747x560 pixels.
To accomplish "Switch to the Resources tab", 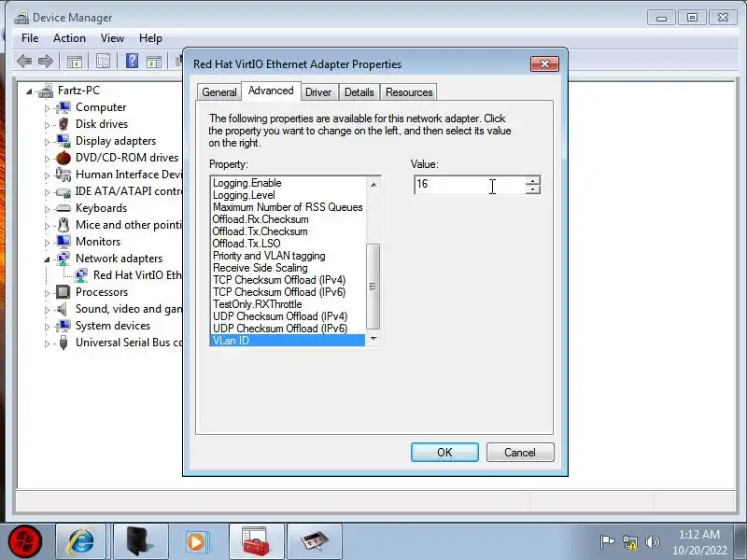I will (409, 92).
